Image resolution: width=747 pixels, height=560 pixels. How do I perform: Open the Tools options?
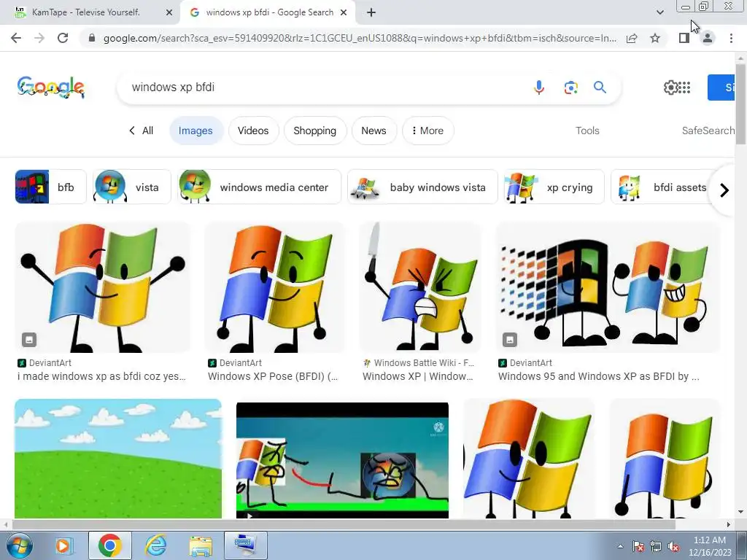point(587,131)
